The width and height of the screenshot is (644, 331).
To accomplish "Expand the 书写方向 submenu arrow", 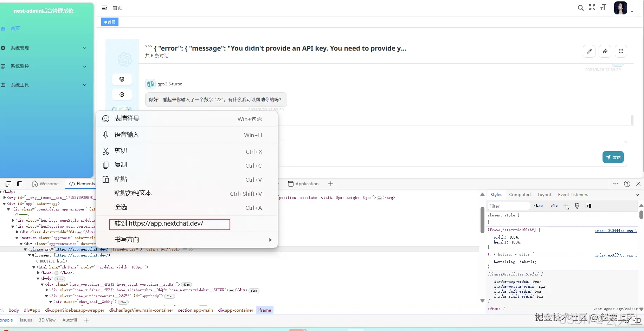I will point(270,240).
